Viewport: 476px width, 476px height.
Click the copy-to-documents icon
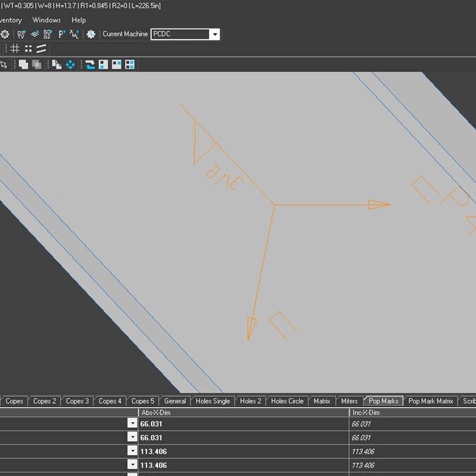coord(56,64)
